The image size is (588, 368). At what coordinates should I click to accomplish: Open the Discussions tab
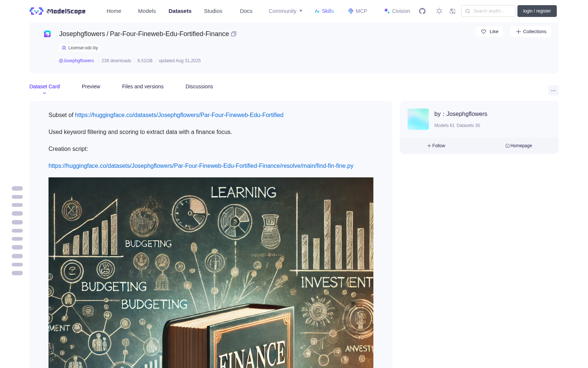[x=199, y=86]
